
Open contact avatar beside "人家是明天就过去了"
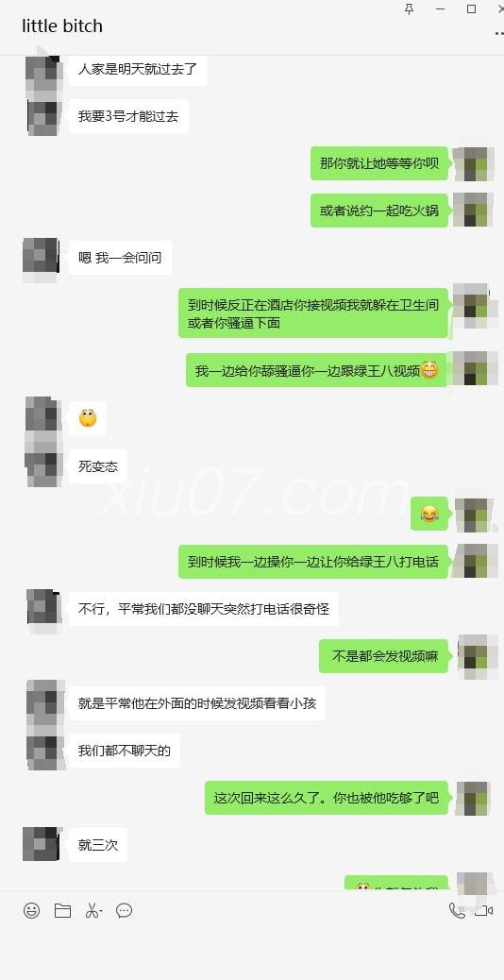click(x=42, y=69)
